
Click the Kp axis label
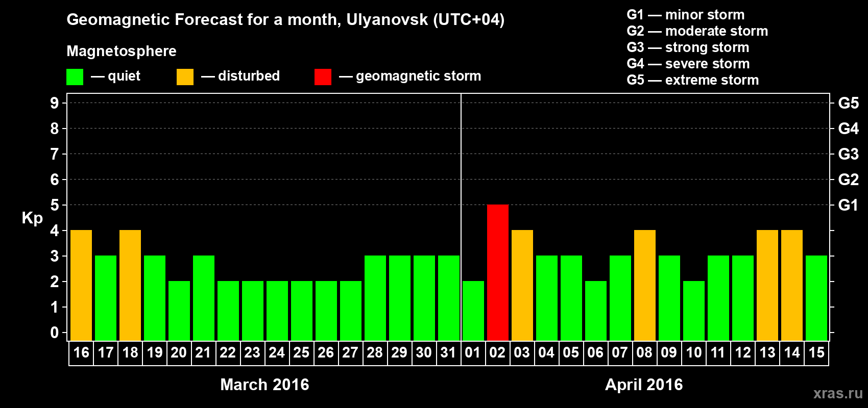(32, 218)
